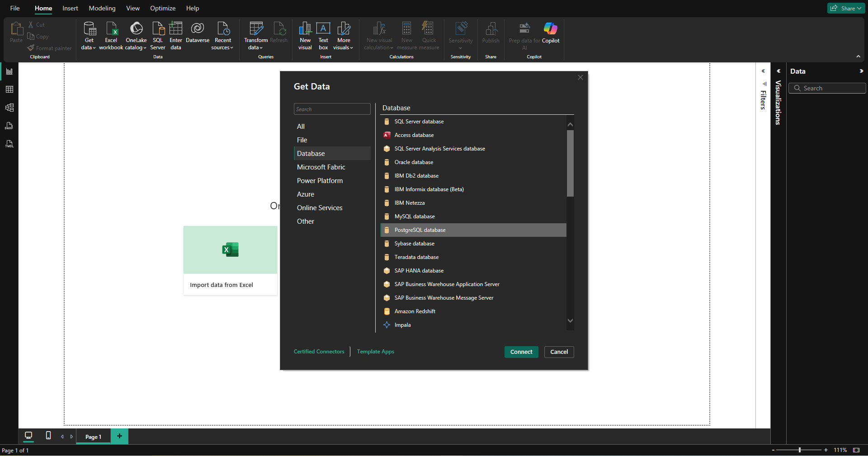Click the zoom out minus button
The width and height of the screenshot is (868, 456).
tap(773, 450)
